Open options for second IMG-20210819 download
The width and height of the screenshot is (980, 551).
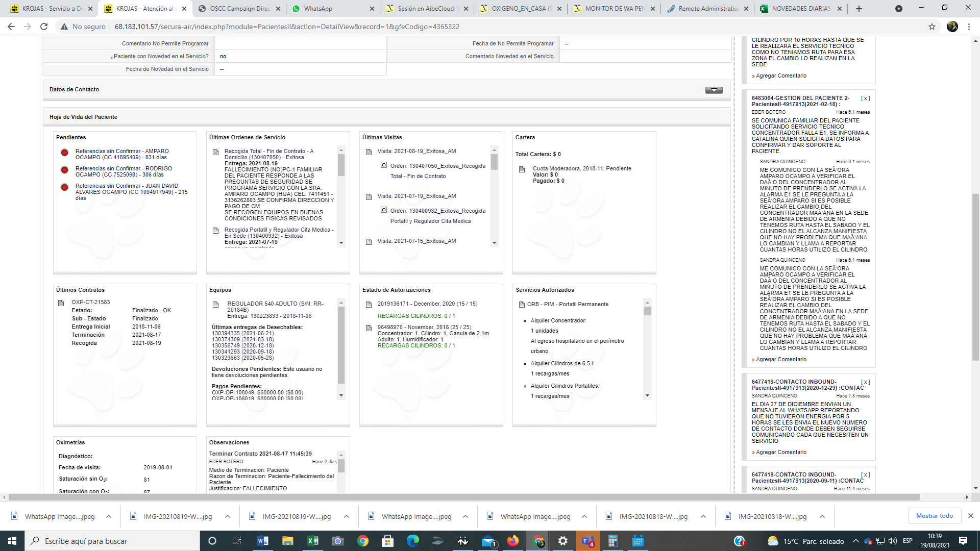(x=347, y=516)
